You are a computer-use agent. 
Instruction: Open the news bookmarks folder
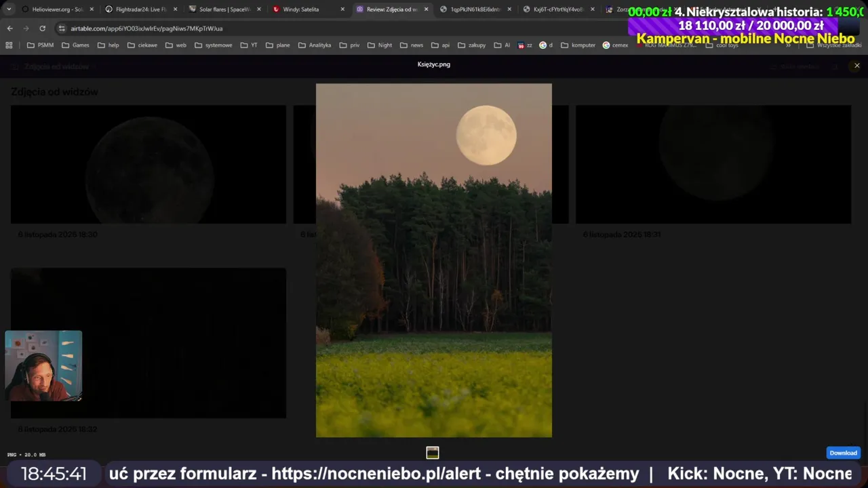coord(412,45)
